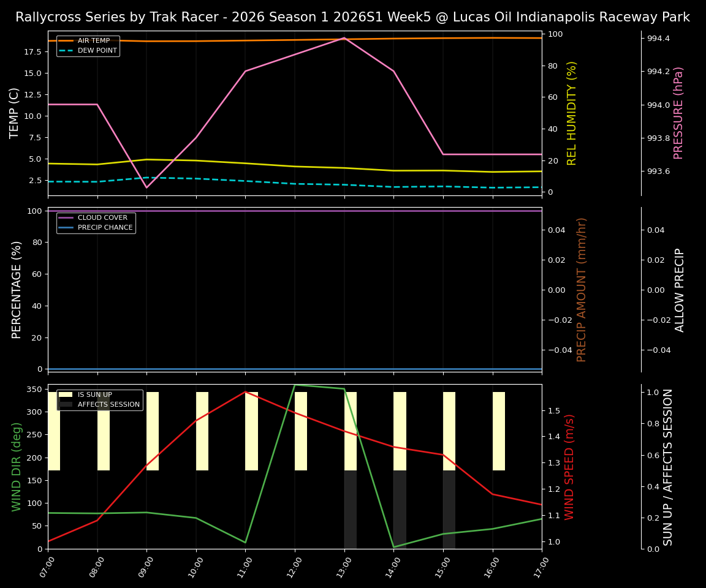Click the green wind direction line at 12:00

pyautogui.click(x=295, y=386)
